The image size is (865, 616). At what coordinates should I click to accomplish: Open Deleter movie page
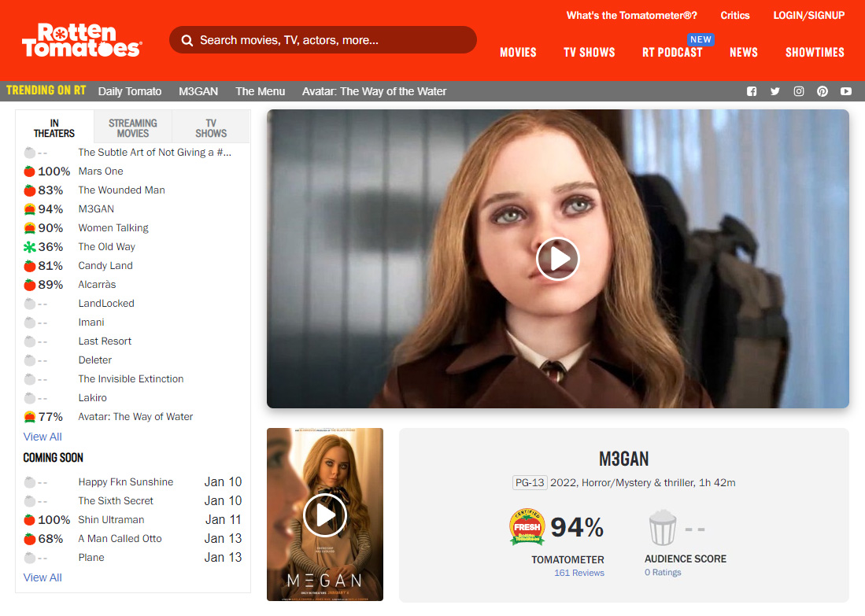click(95, 360)
